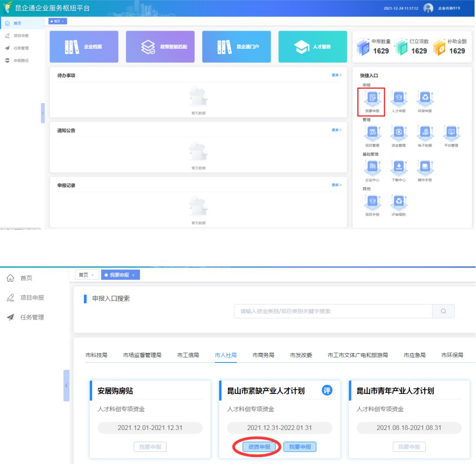
Task: Click the 申报入口搜索 keyword input field
Action: click(333, 311)
